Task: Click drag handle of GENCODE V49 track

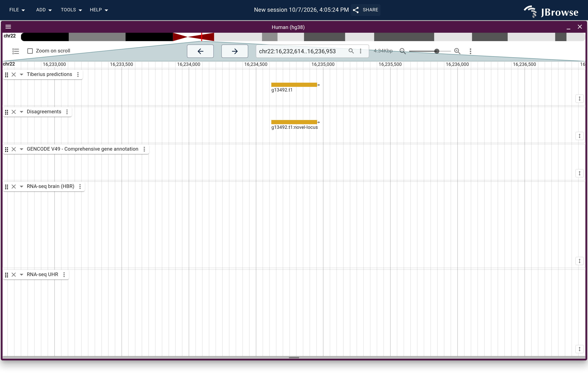Action: [x=7, y=149]
